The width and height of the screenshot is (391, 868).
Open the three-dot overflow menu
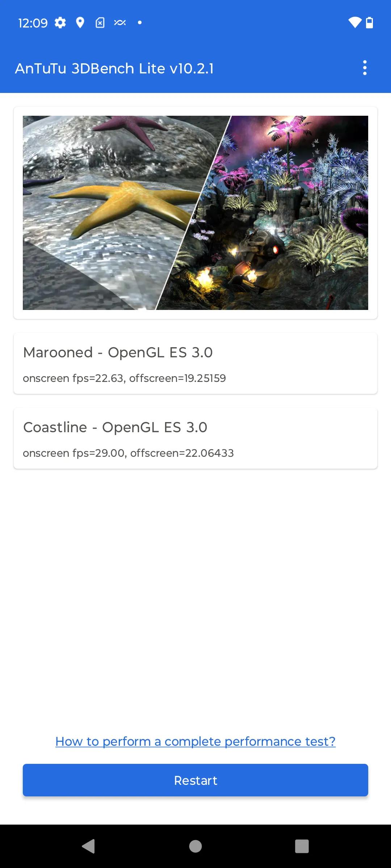(x=365, y=68)
